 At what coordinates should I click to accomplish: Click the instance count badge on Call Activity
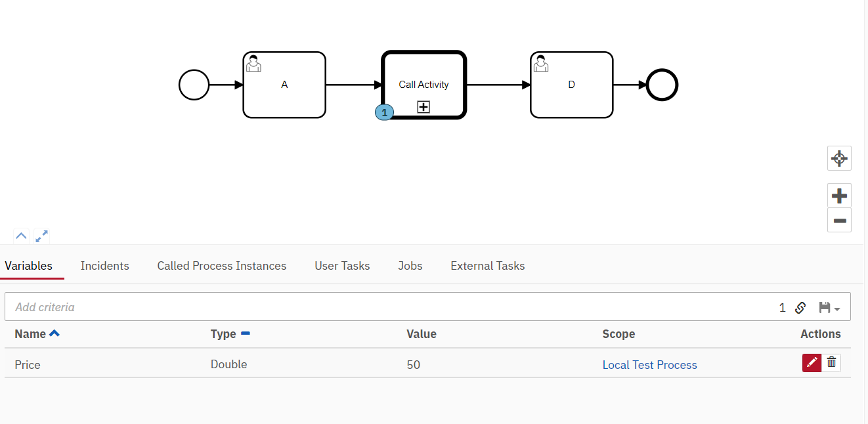[x=384, y=112]
